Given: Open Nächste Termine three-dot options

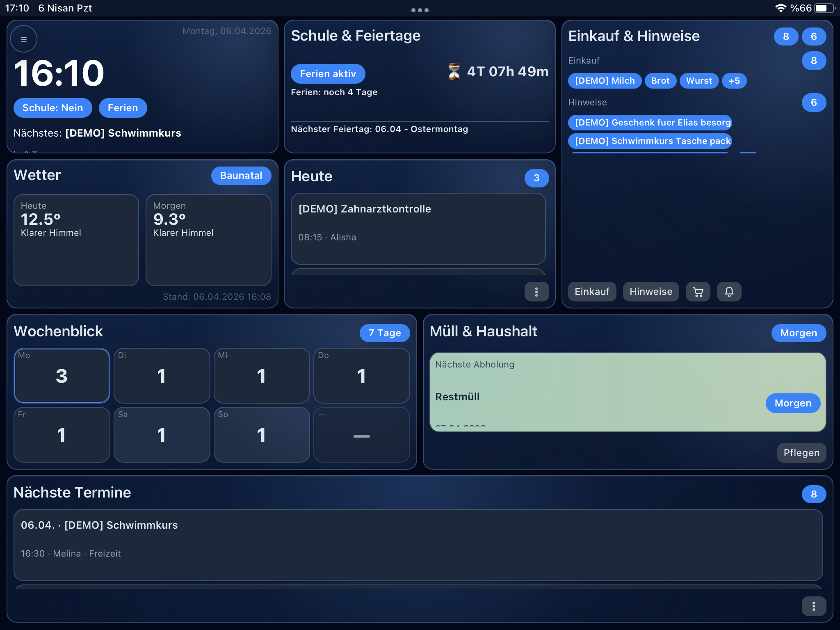Looking at the screenshot, I should point(813,606).
